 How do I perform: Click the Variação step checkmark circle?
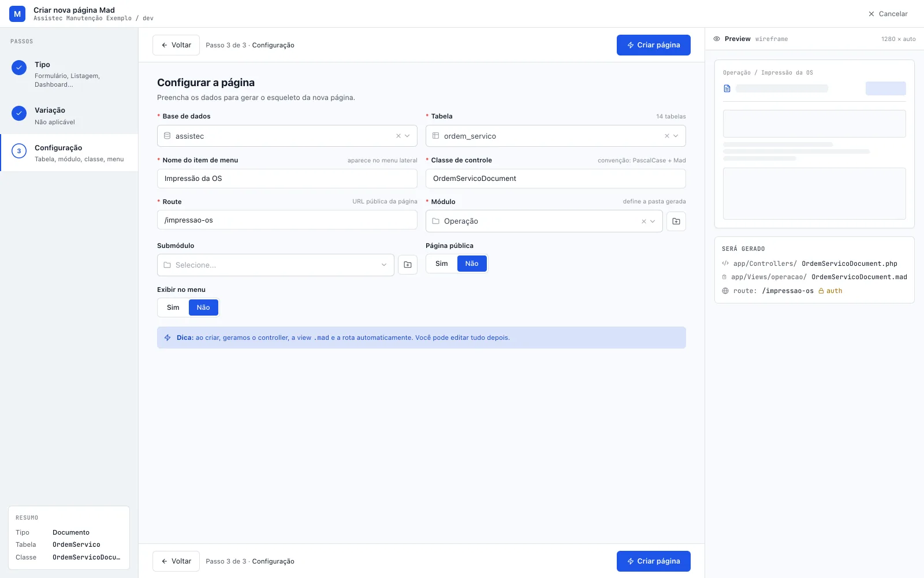coord(19,113)
